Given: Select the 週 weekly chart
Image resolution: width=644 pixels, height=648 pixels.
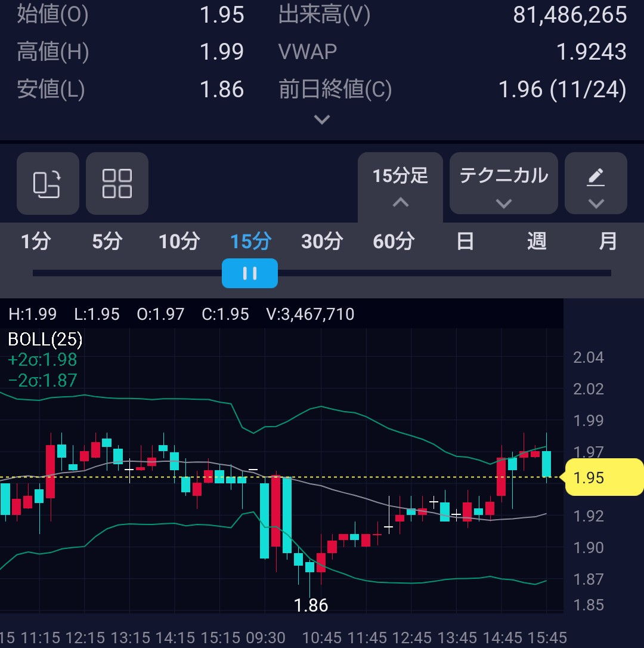Looking at the screenshot, I should (537, 242).
